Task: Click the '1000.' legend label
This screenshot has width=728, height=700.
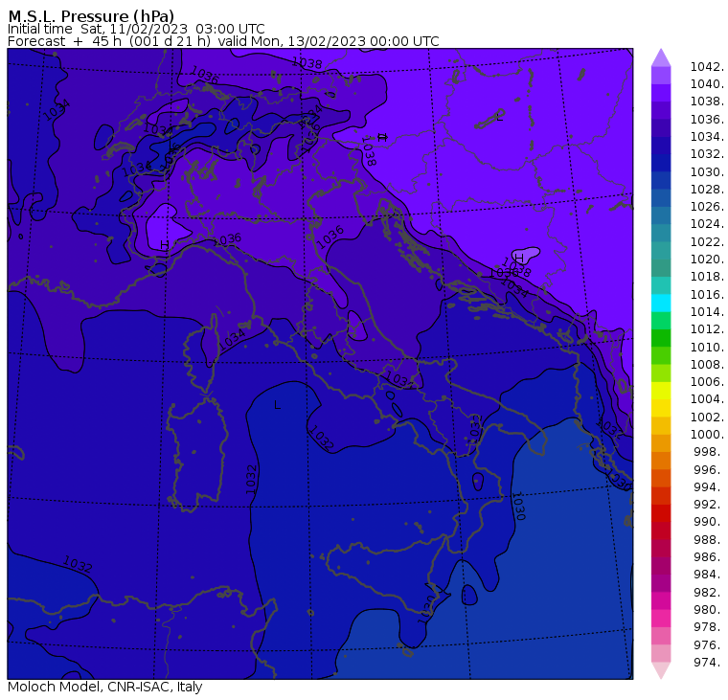Action: point(707,435)
